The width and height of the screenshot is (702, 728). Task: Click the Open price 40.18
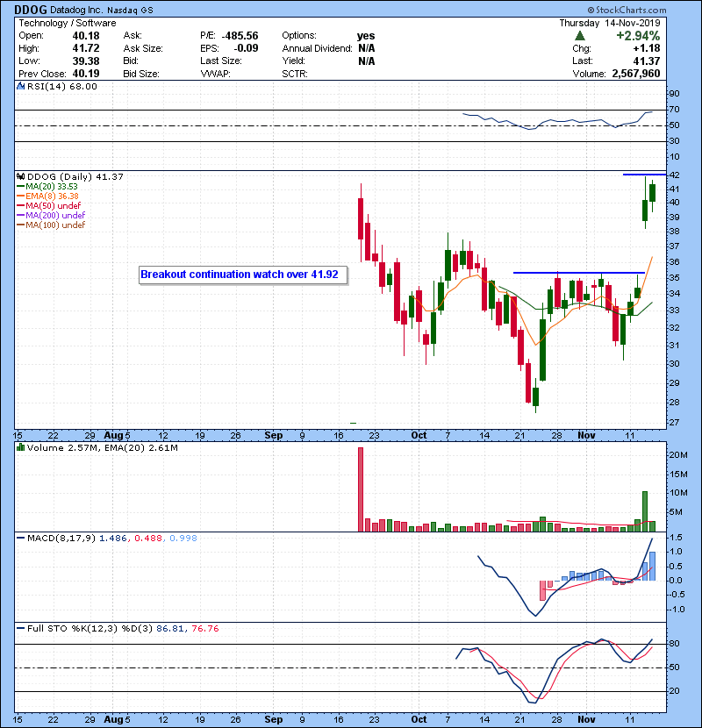click(86, 36)
